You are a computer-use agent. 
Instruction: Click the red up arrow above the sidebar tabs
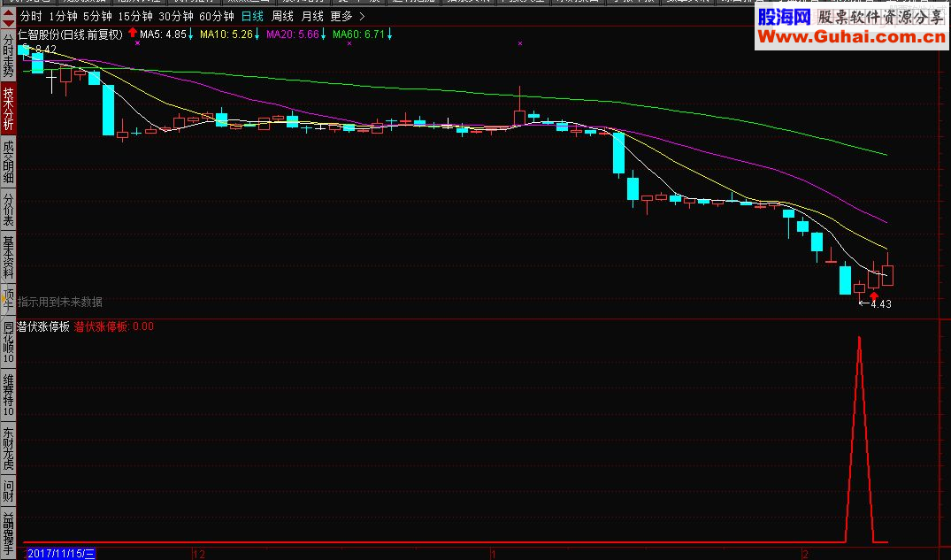pyautogui.click(x=8, y=12)
